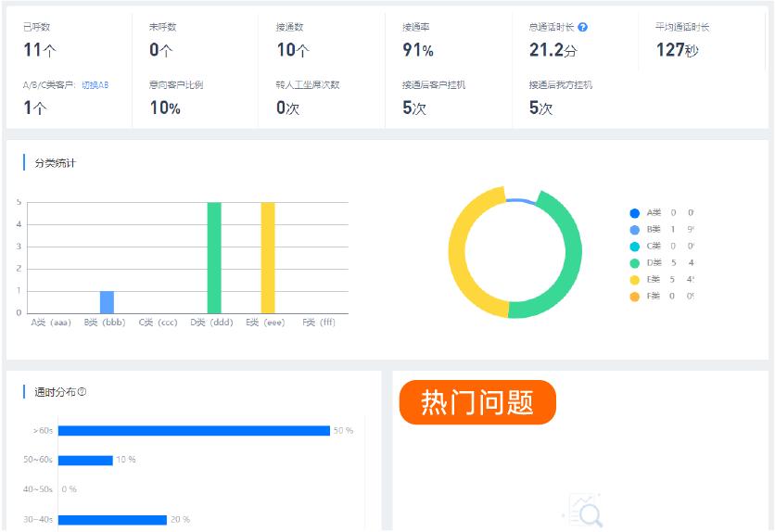The width and height of the screenshot is (775, 532).
Task: Click the A类 (aaa) axis label
Action: tap(51, 323)
